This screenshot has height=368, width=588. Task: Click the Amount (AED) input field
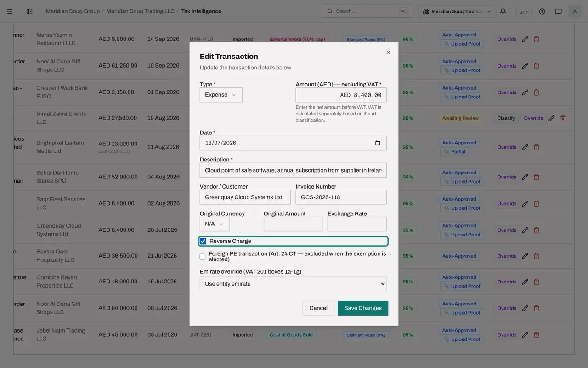click(x=341, y=95)
